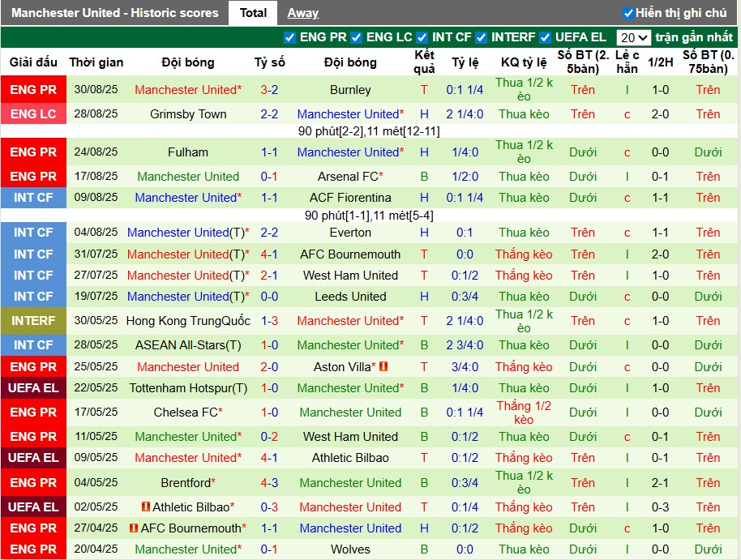Click the Grimsby Town team name
The height and width of the screenshot is (560, 741).
188,114
